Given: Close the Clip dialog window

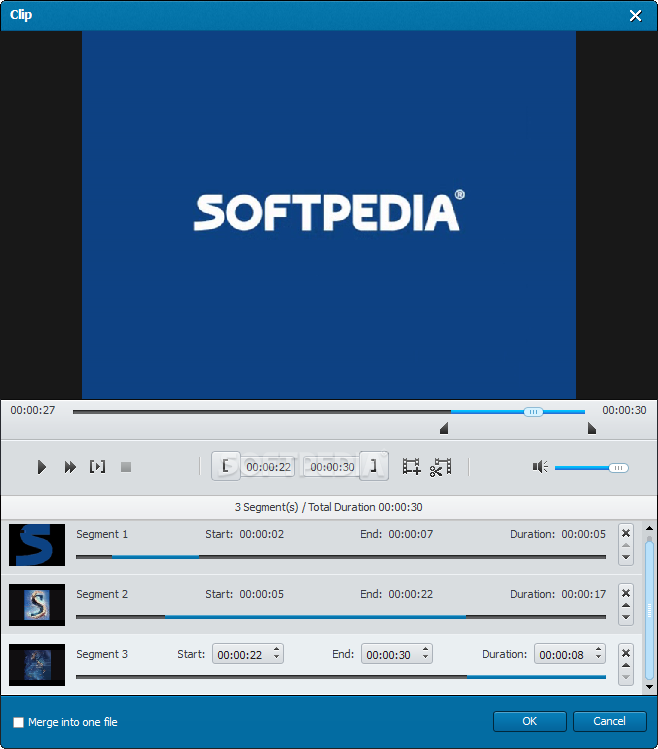Looking at the screenshot, I should (636, 16).
